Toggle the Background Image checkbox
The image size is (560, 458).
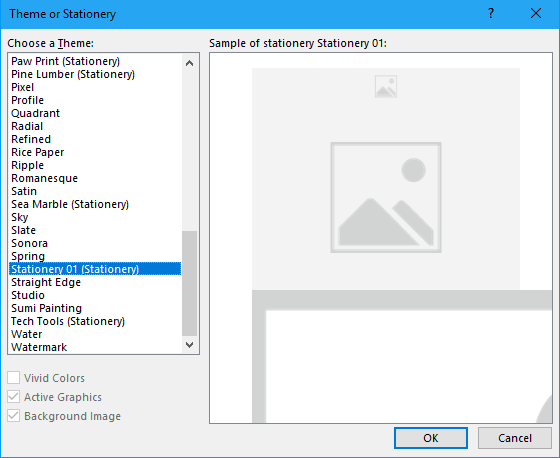(x=14, y=416)
